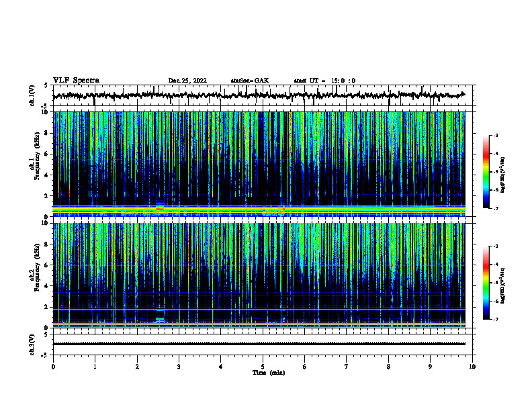Click the ch.1 voltage waveform trace
The image size is (532, 411).
(259, 95)
